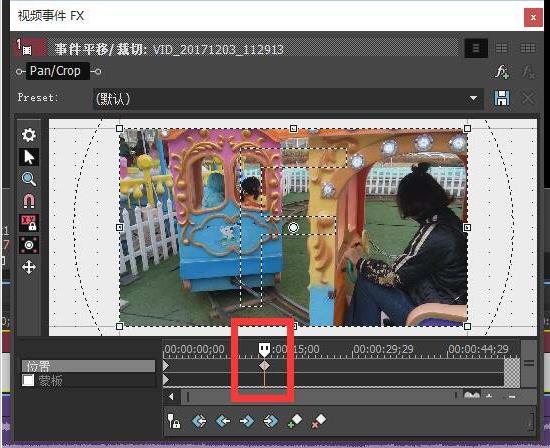Go to previous keyframe button
550x448 pixels.
point(223,421)
